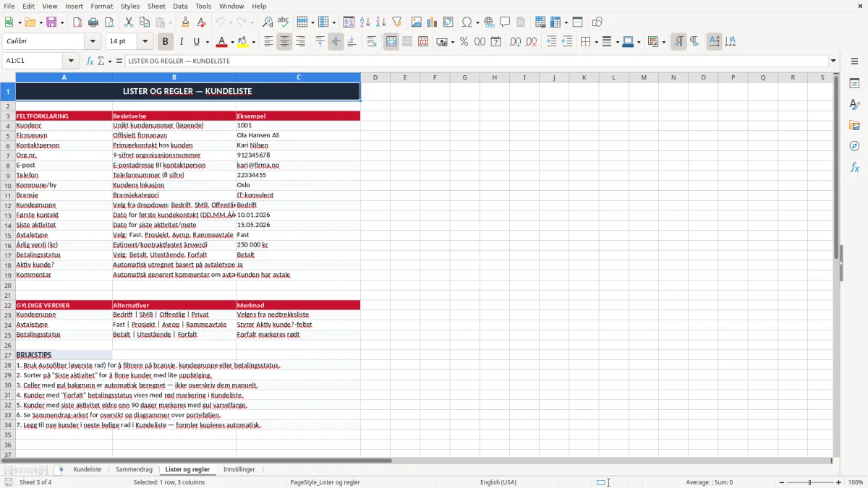
Task: Open the Background Color dropdown arrow
Action: point(254,42)
